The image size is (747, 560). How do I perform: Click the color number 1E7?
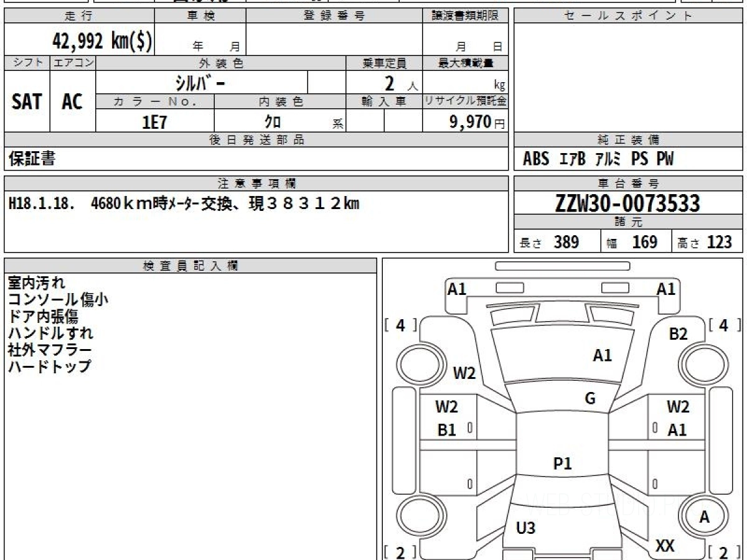point(155,122)
